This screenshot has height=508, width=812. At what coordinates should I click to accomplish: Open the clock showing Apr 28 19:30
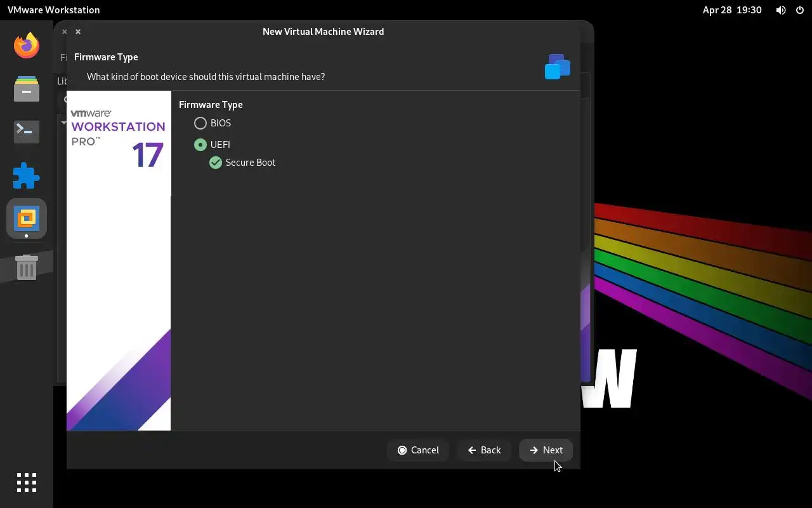[732, 10]
